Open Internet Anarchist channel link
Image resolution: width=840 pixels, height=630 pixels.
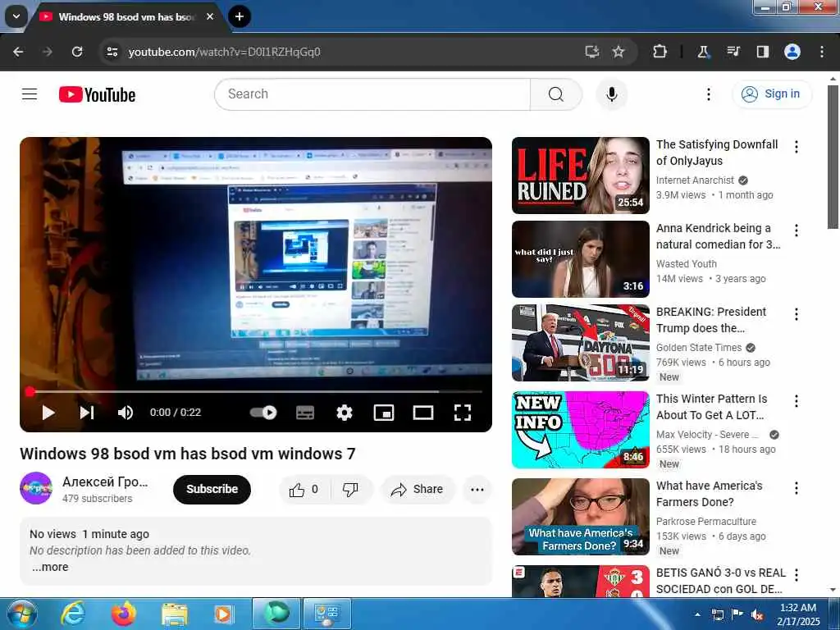point(695,180)
